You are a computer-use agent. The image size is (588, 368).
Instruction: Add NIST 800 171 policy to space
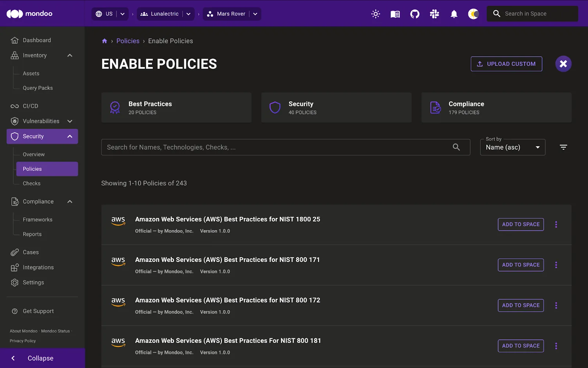coord(521,265)
